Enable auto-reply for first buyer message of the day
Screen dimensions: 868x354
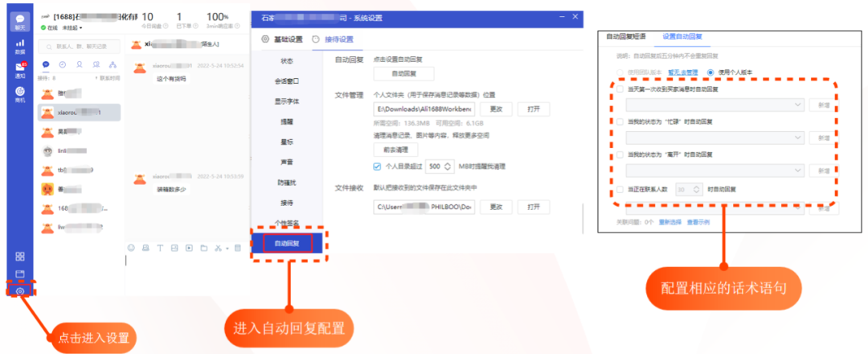coord(620,89)
